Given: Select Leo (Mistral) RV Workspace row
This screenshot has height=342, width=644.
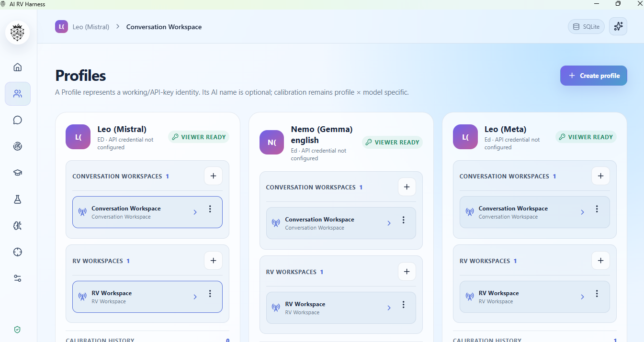Looking at the screenshot, I should pyautogui.click(x=147, y=297).
